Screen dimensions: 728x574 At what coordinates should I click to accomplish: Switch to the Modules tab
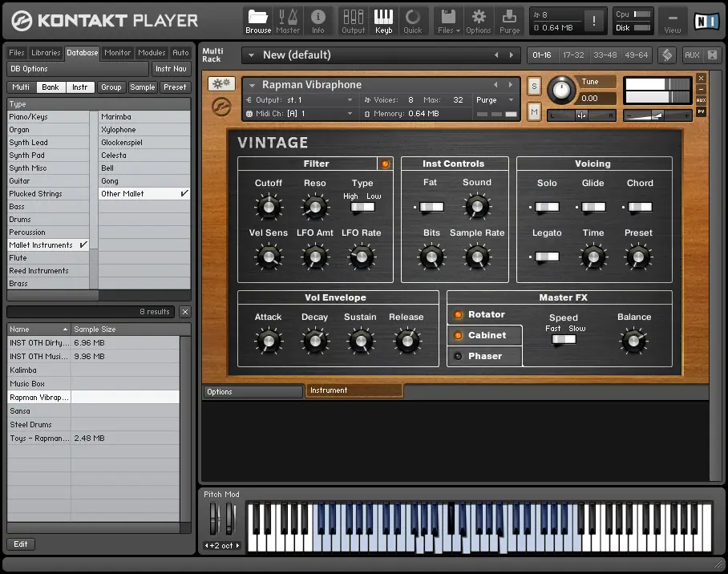152,52
